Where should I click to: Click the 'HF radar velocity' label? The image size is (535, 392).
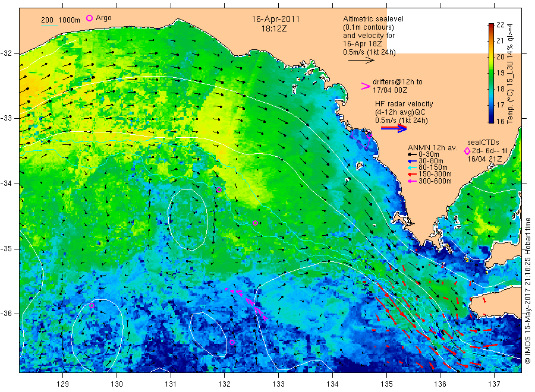pyautogui.click(x=404, y=104)
